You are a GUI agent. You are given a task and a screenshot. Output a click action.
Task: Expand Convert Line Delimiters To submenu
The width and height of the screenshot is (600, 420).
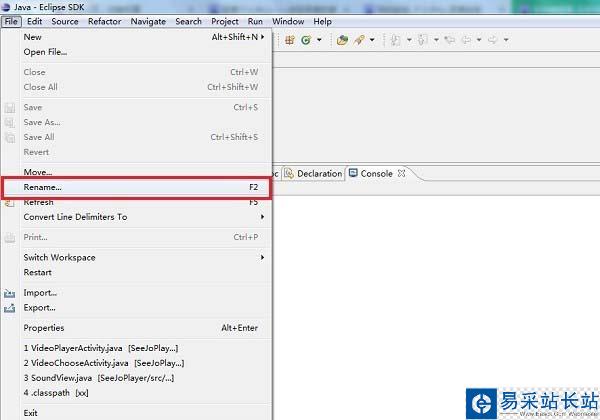click(x=136, y=217)
